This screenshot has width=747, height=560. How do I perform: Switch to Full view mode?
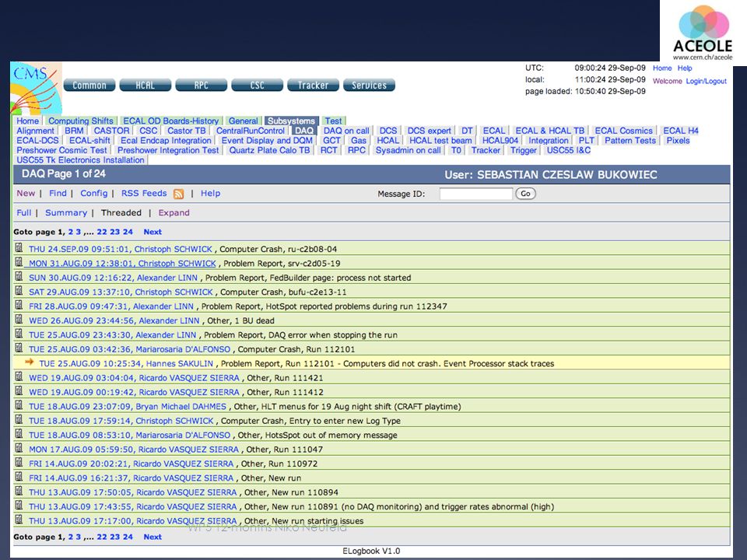coord(24,213)
